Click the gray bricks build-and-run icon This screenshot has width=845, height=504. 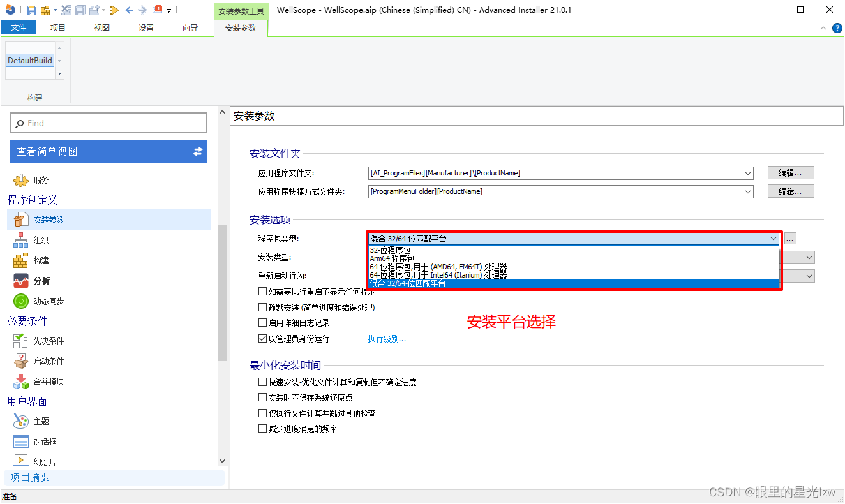(x=95, y=10)
